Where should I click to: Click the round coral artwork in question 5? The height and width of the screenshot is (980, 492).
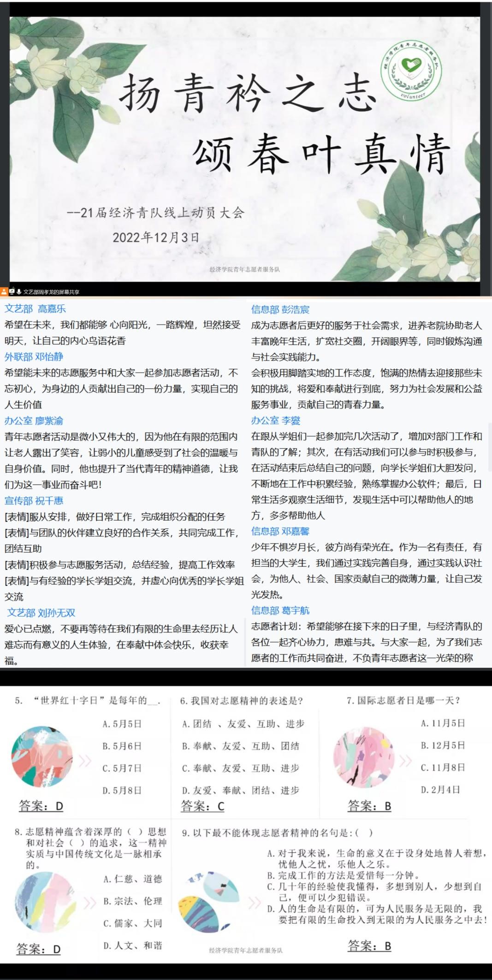(x=42, y=757)
